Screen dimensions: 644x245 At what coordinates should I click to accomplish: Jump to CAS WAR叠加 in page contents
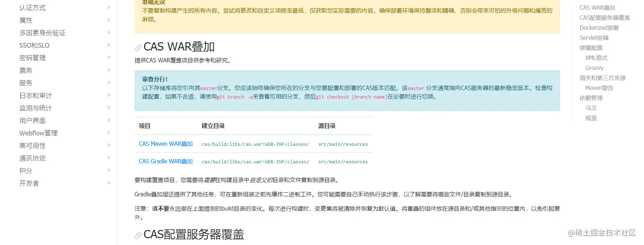click(x=598, y=8)
